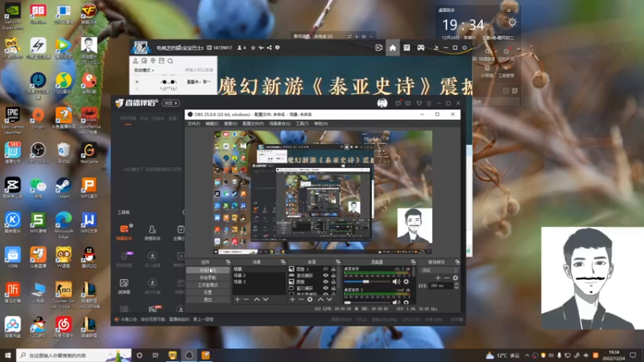Screen dimensions: 644x362
Task: Open the 编辑(E) menu in OBS
Action: tap(212, 124)
